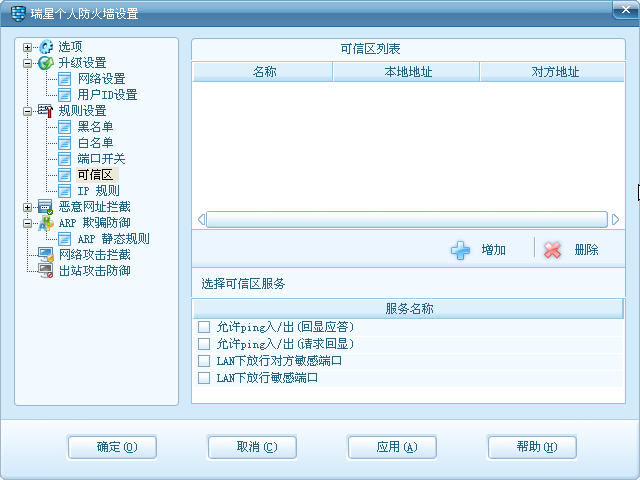Viewport: 640px width, 480px height.
Task: Click the right scroll arrow of the list
Action: (x=616, y=220)
